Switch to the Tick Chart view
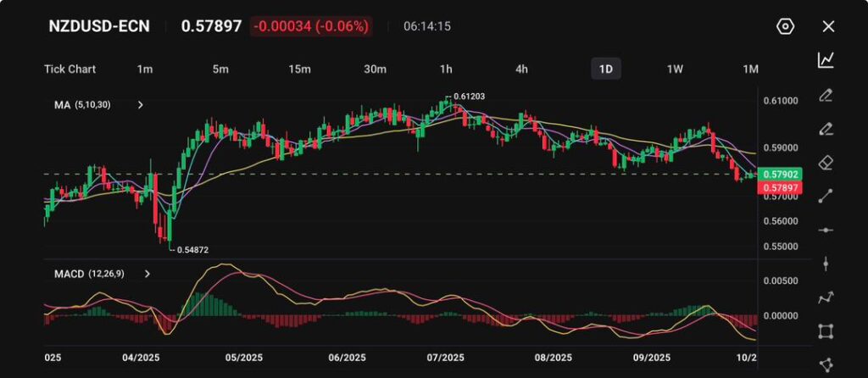 (x=70, y=69)
